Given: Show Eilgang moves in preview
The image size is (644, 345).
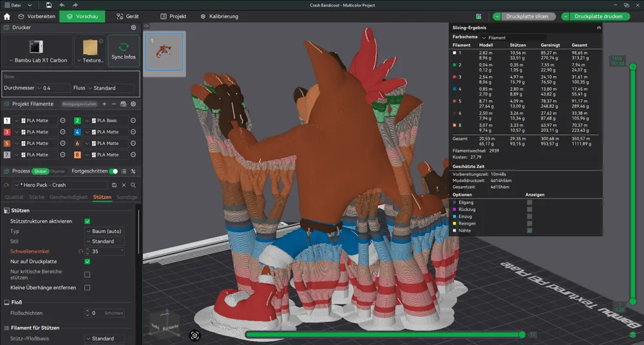Looking at the screenshot, I should tap(529, 203).
